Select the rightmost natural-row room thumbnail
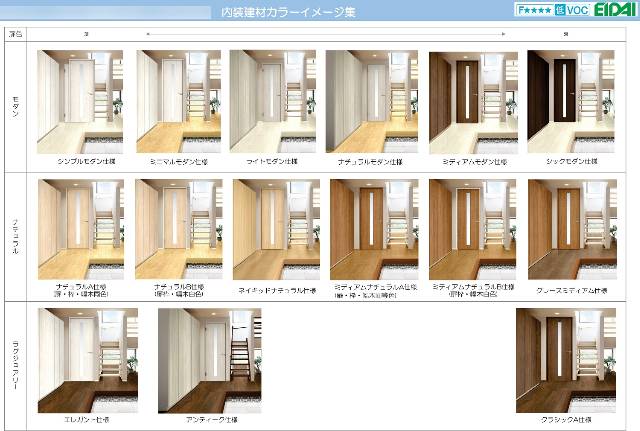This screenshot has width=640, height=431. click(572, 229)
